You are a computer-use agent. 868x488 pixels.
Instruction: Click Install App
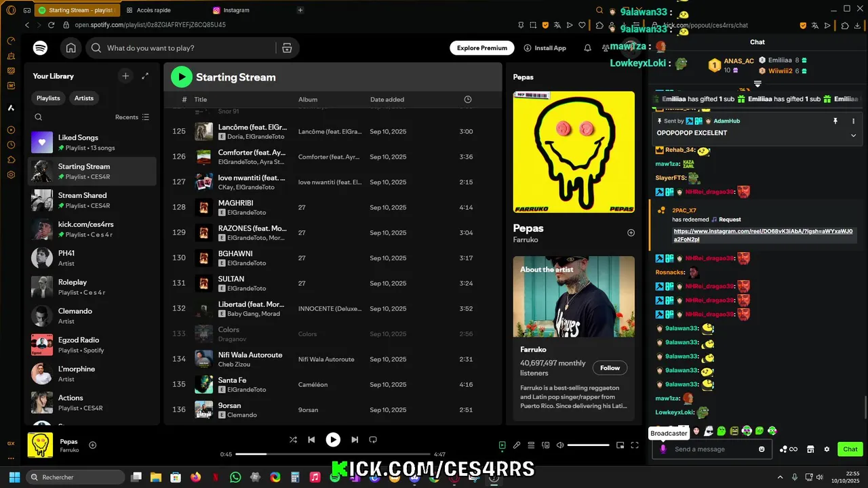545,48
